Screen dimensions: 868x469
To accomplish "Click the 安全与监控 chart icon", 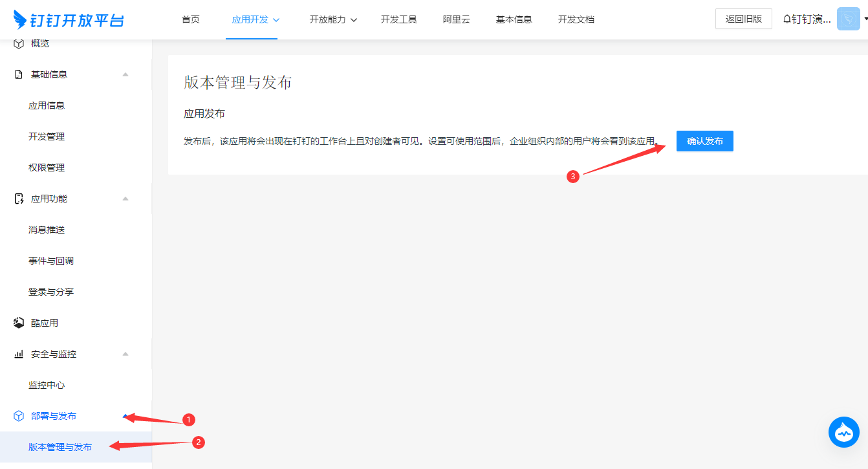I will click(19, 354).
